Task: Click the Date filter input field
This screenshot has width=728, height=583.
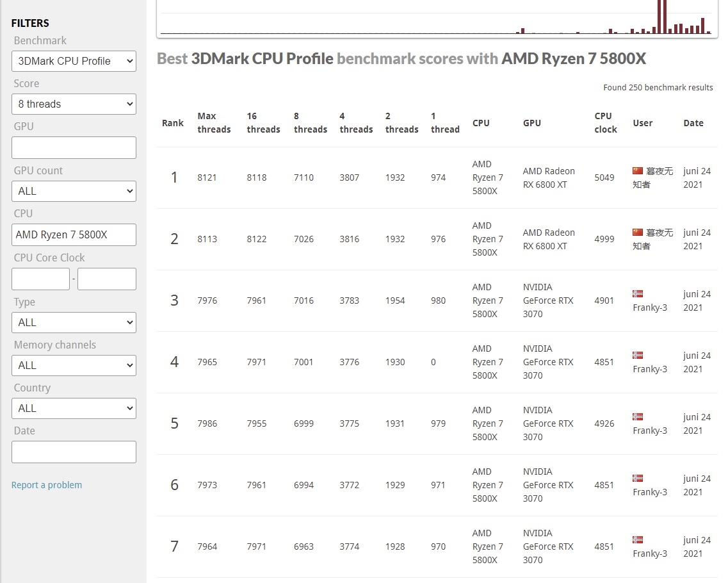Action: click(74, 452)
